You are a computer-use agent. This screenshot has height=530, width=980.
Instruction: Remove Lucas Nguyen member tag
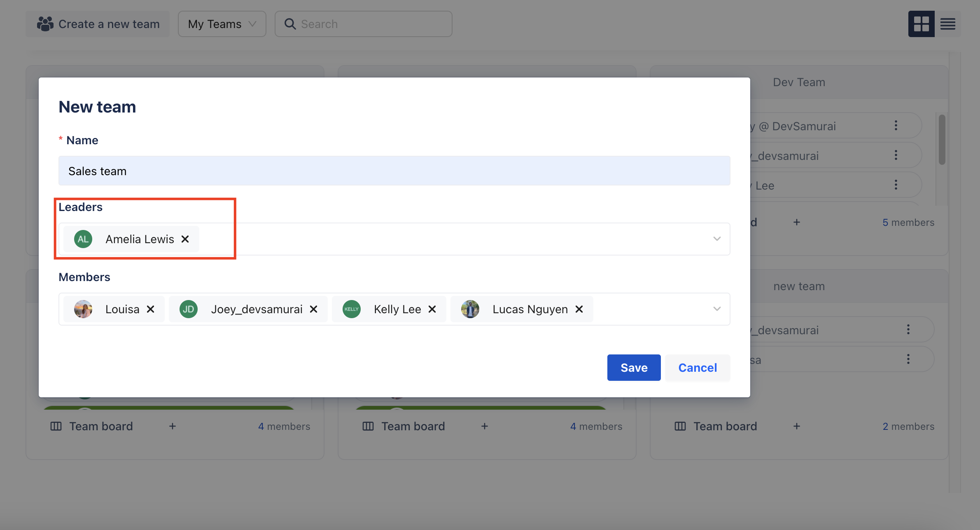click(579, 309)
